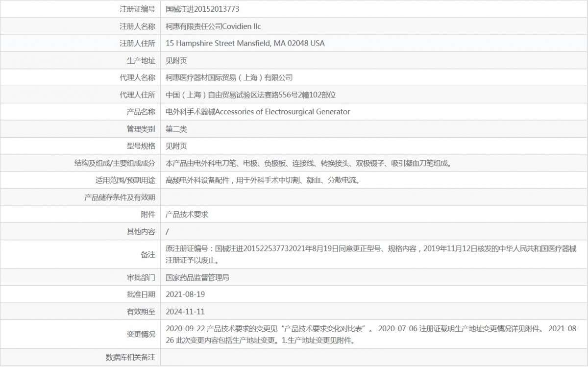
Task: Click the 第二类 category value
Action: [176, 129]
